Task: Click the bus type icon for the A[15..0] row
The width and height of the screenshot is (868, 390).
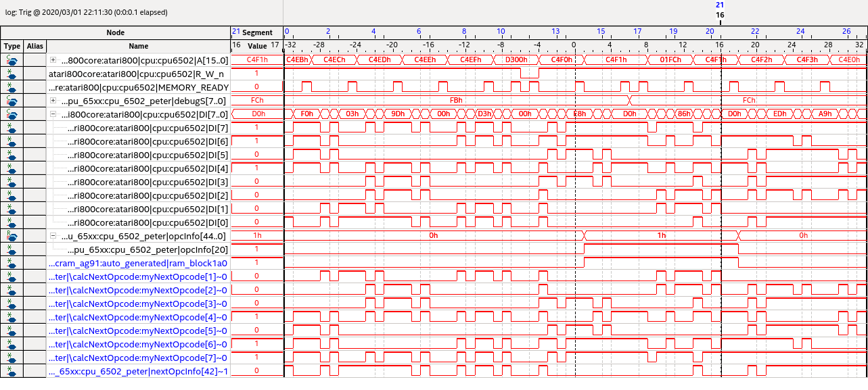Action: click(x=12, y=60)
